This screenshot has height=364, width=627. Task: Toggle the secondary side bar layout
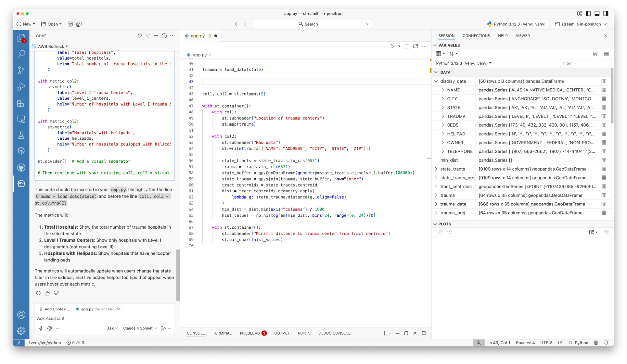[x=606, y=13]
